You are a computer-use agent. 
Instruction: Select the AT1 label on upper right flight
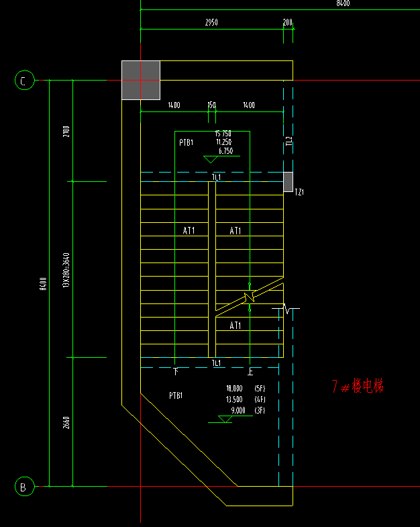click(235, 231)
